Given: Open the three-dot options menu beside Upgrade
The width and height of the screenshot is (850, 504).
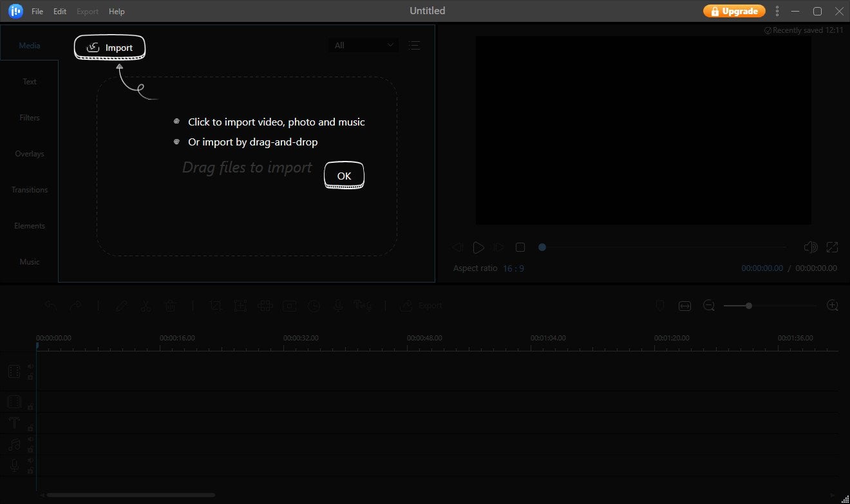Looking at the screenshot, I should [777, 11].
